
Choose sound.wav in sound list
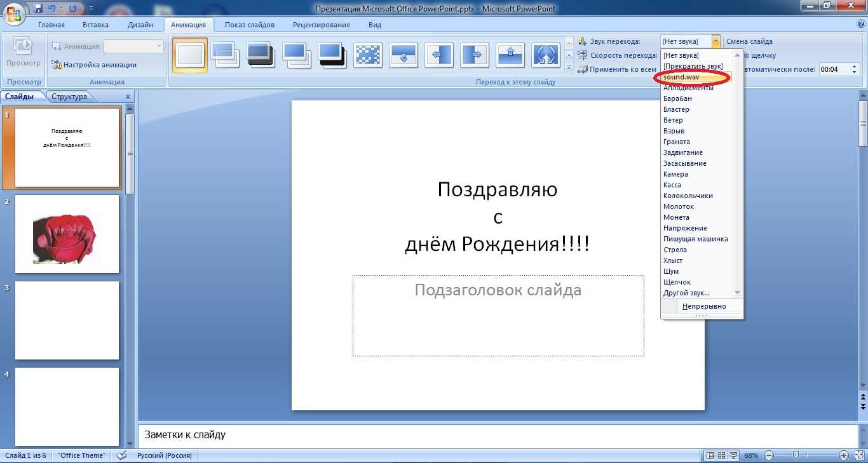tap(696, 77)
